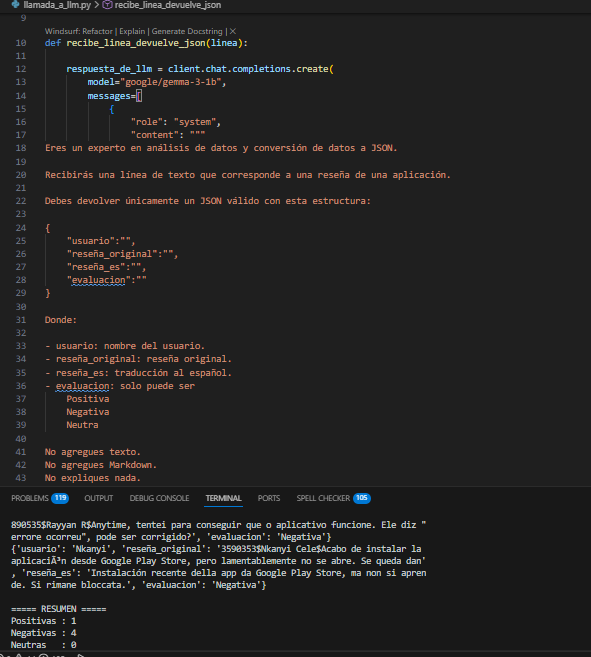Click the Python file icon in breadcrumb
Viewport: 591px width, 657px height.
click(16, 5)
